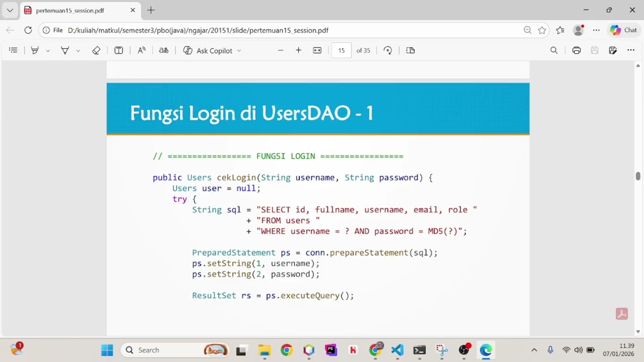Click the vertical scrollbar thumb

(638, 176)
